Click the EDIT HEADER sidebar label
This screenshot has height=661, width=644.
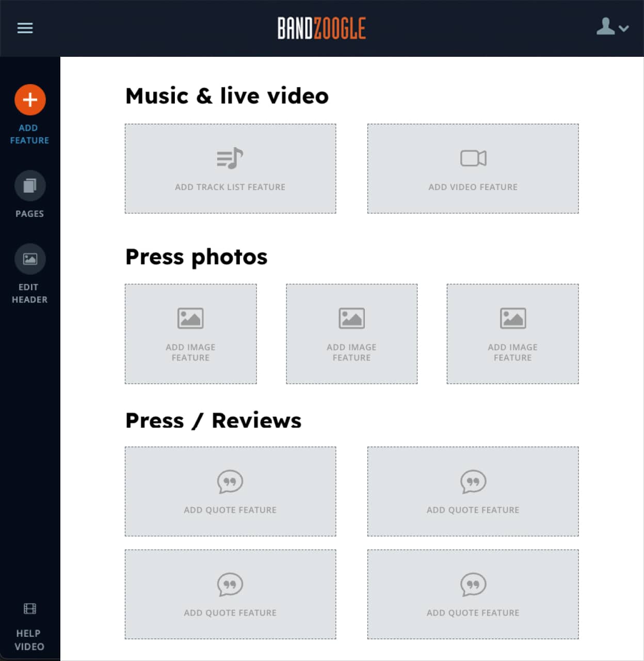(x=29, y=293)
